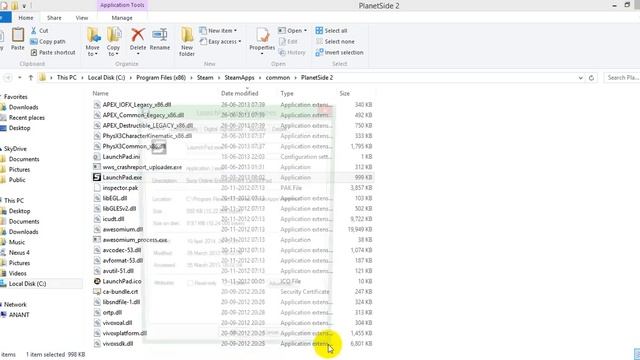Click 'Local Disk (C:)' breadcrumb in address bar

[106, 78]
